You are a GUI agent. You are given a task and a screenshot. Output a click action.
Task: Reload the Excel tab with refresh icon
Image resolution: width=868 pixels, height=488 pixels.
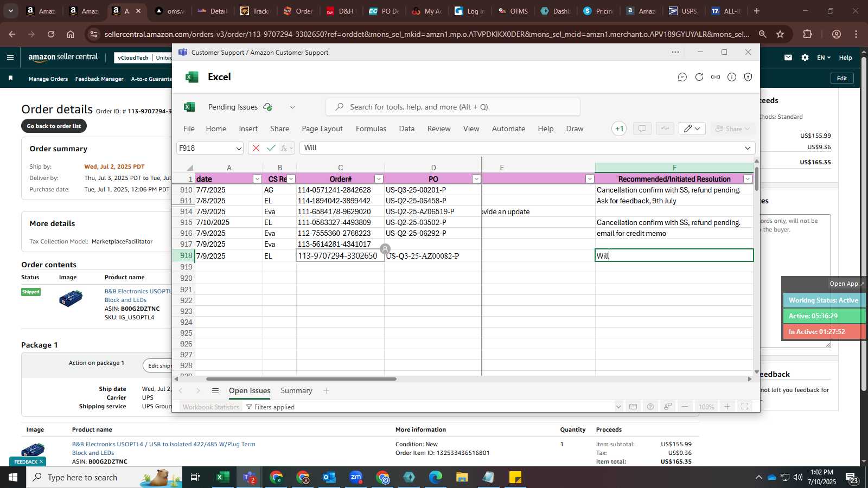tap(699, 77)
